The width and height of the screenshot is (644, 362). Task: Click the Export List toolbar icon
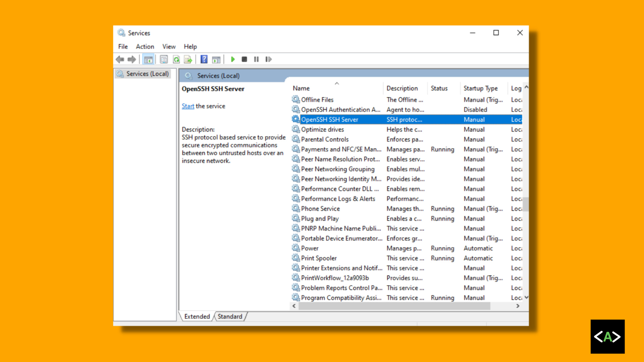188,59
